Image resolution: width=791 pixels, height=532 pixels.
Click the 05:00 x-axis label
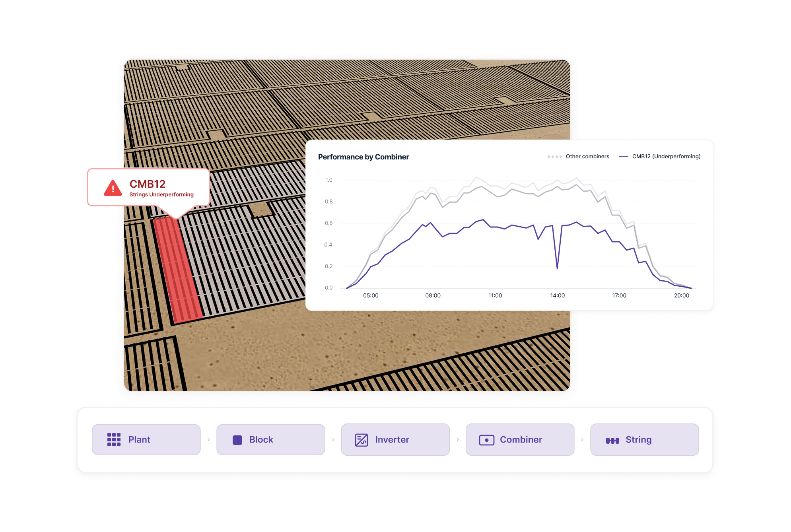pos(371,295)
